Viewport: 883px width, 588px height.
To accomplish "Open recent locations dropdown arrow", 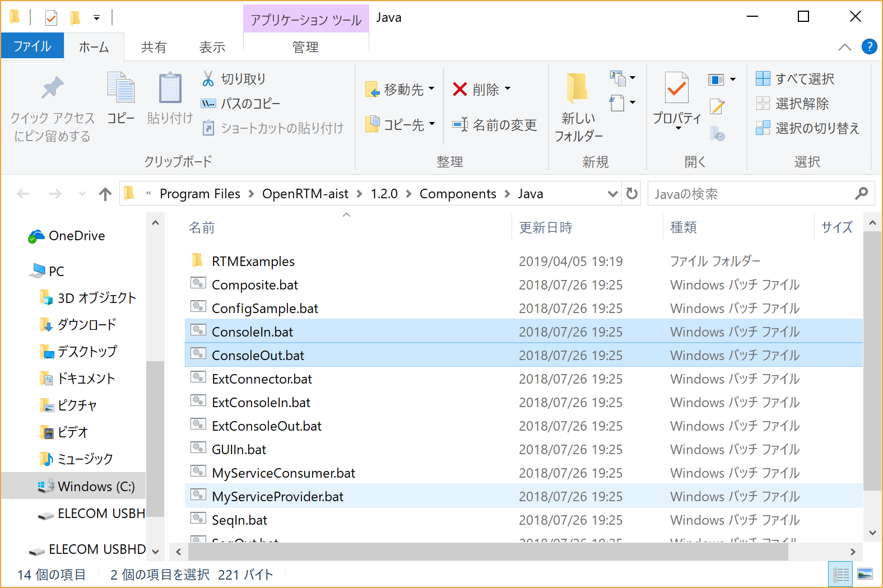I will pyautogui.click(x=82, y=194).
